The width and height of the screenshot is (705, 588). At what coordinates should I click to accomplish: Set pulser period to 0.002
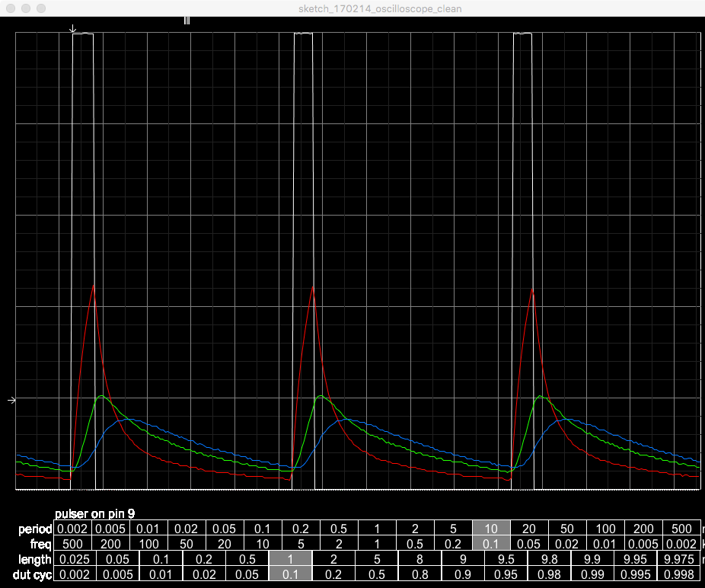pyautogui.click(x=72, y=528)
